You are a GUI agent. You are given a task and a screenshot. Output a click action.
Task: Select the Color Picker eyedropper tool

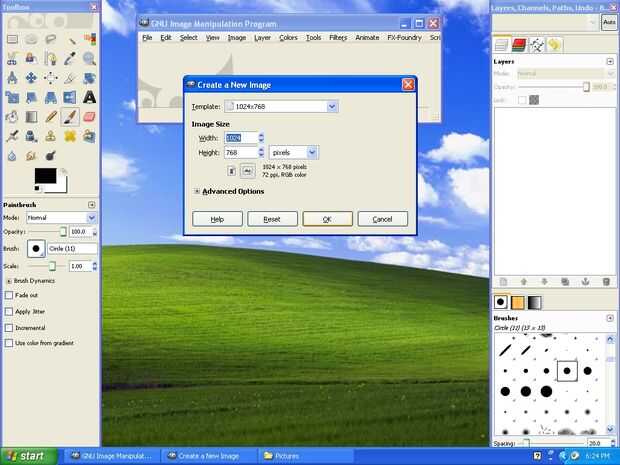(x=70, y=59)
